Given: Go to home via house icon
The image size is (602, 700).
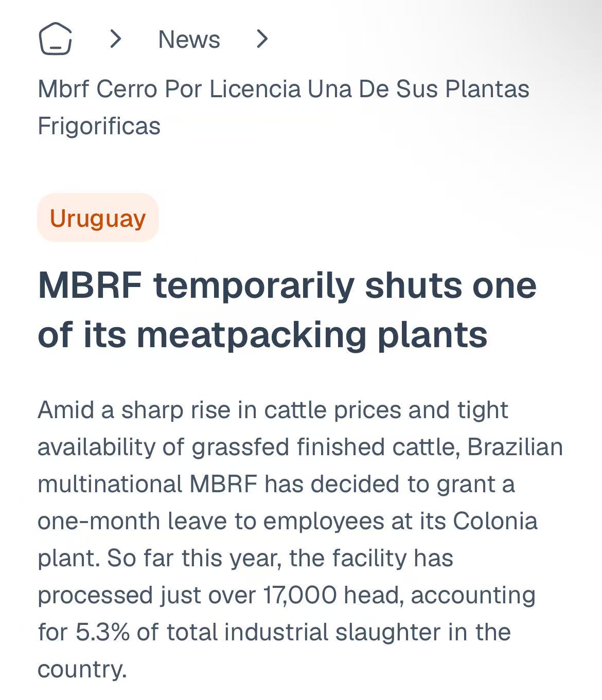Looking at the screenshot, I should tap(55, 39).
